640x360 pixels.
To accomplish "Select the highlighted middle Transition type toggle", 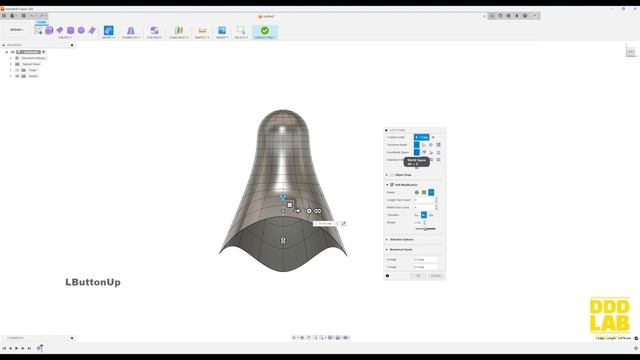I will 424,215.
